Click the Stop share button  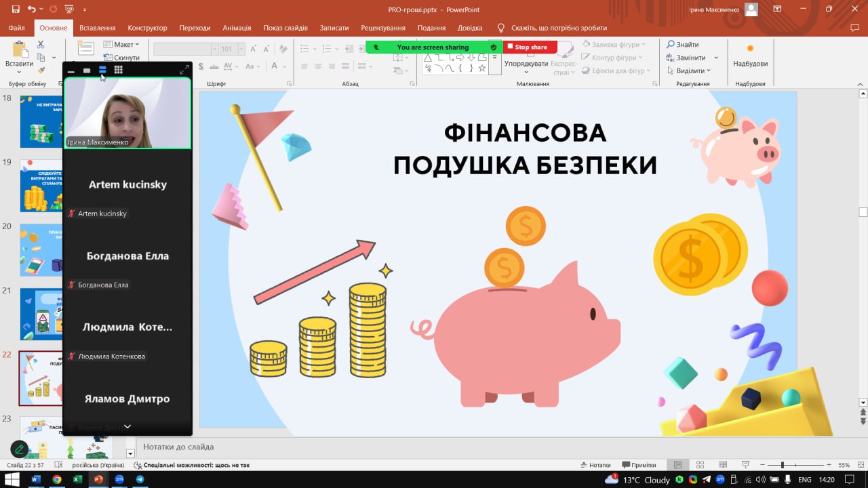(530, 47)
